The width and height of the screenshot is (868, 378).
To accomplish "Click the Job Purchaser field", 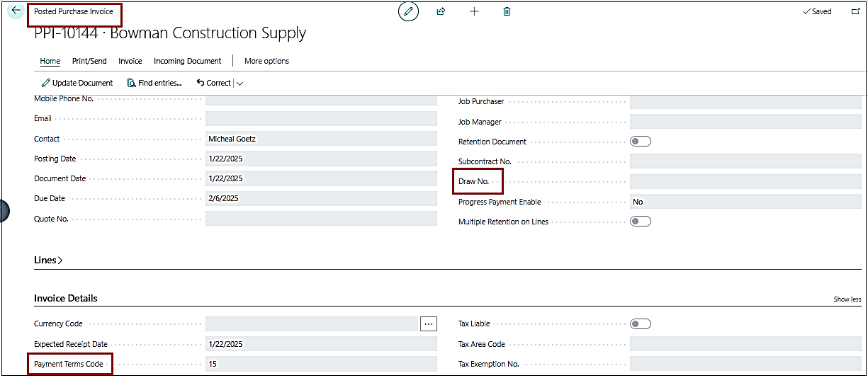I will click(745, 102).
